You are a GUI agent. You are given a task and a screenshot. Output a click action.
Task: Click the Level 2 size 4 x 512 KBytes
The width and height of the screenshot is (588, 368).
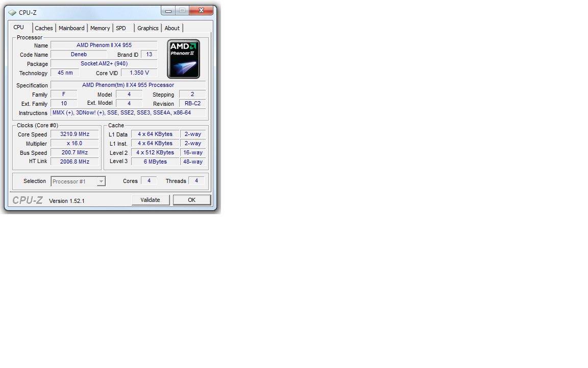coord(155,152)
